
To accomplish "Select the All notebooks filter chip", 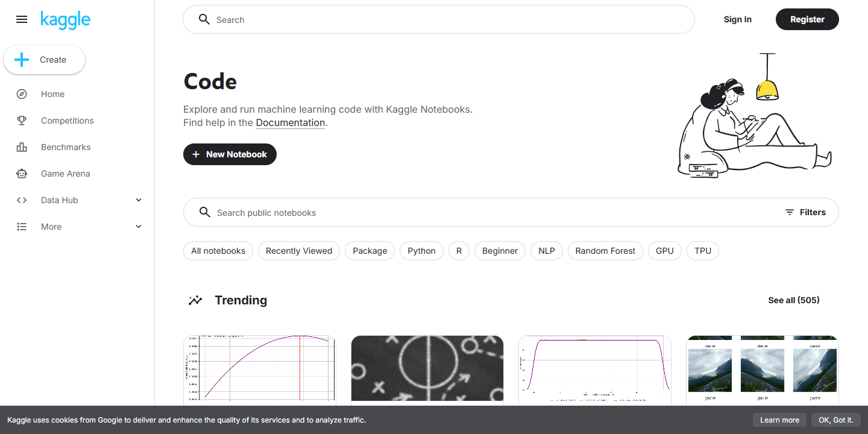I will (x=218, y=251).
